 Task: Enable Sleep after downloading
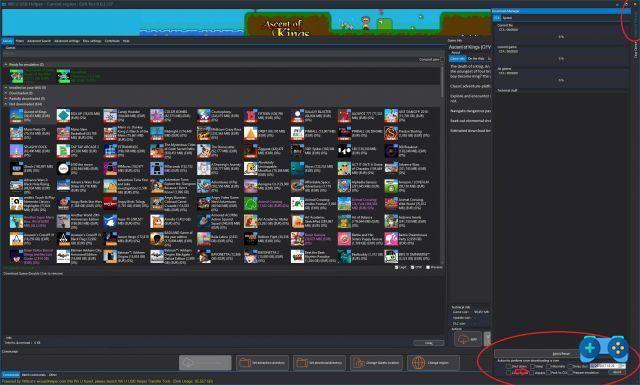pos(532,366)
